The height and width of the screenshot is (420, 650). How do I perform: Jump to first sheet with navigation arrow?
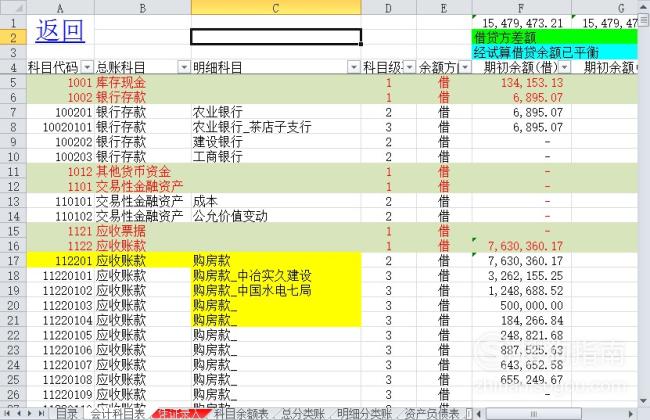pyautogui.click(x=7, y=413)
